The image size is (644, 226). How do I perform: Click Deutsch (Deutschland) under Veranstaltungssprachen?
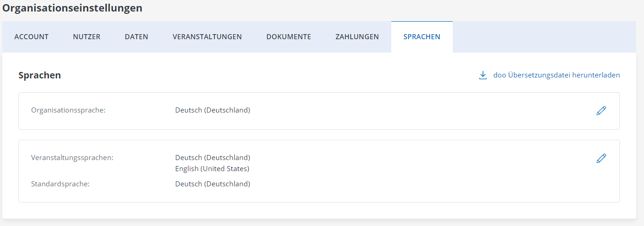point(213,157)
